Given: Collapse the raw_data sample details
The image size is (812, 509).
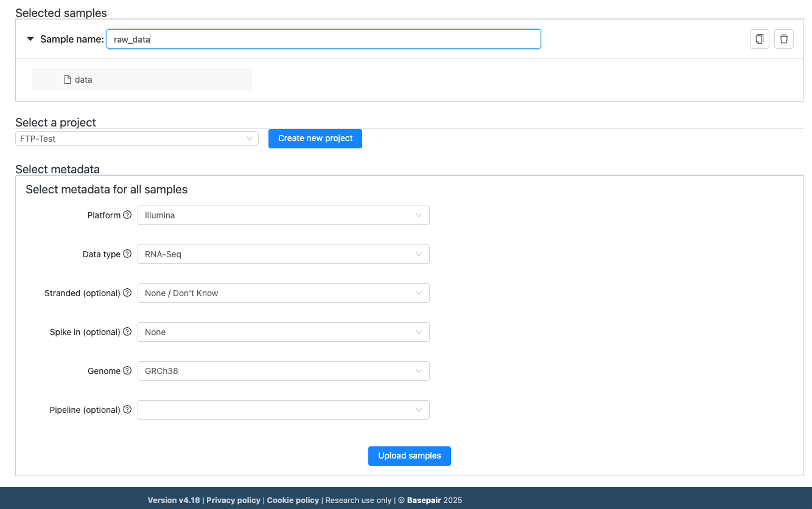Looking at the screenshot, I should [x=30, y=38].
